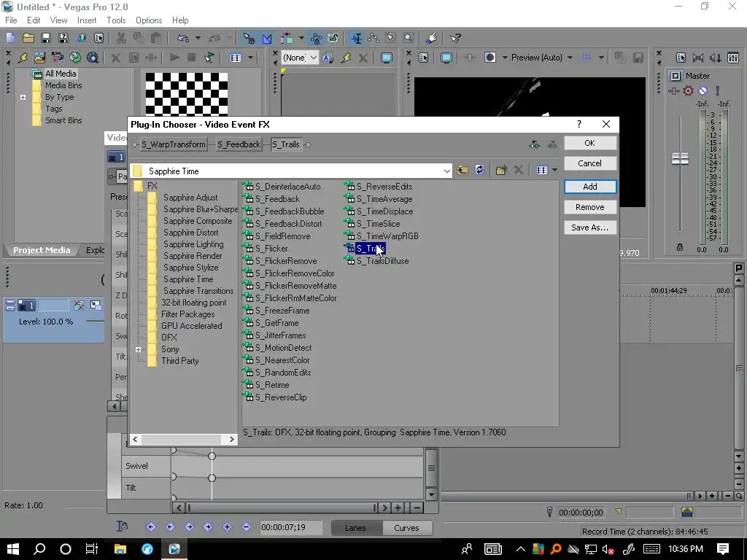Click the Open project folder icon
The image size is (747, 560).
click(28, 38)
